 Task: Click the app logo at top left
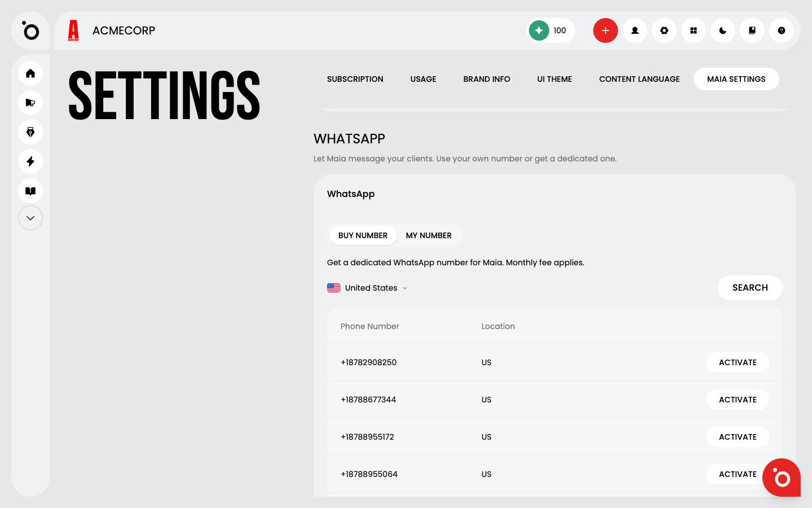(30, 30)
